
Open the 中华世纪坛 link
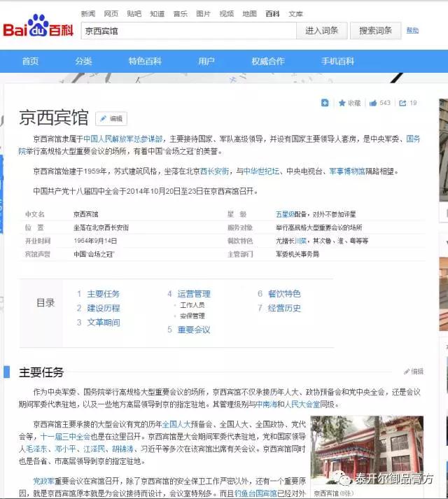pyautogui.click(x=261, y=171)
